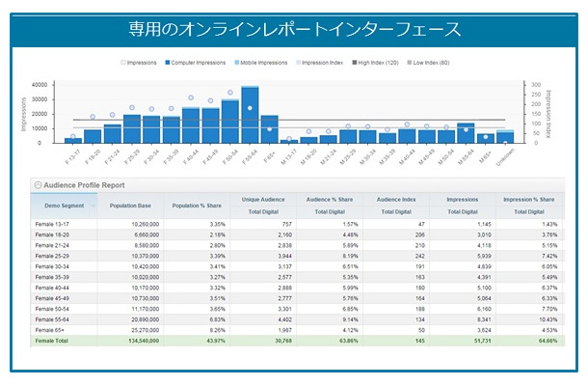Select the Female 25-29 row label

pos(52,256)
